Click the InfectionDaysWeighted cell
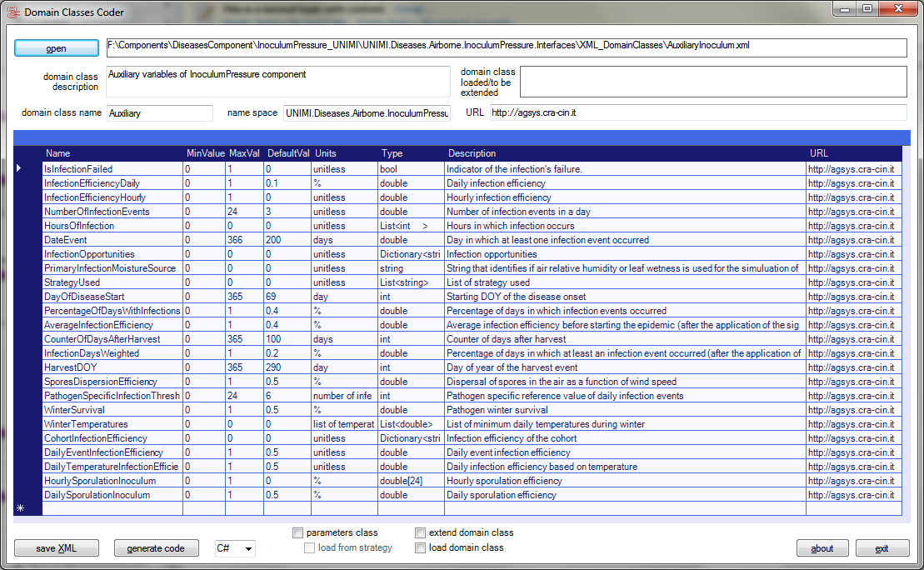Viewport: 924px width, 570px height. click(112, 353)
